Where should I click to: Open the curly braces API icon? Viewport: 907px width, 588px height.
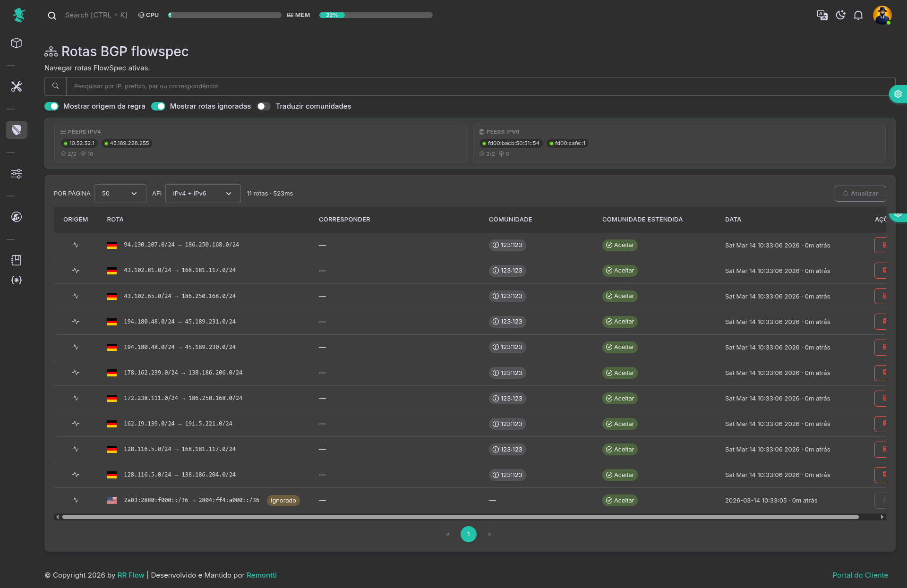pos(17,280)
